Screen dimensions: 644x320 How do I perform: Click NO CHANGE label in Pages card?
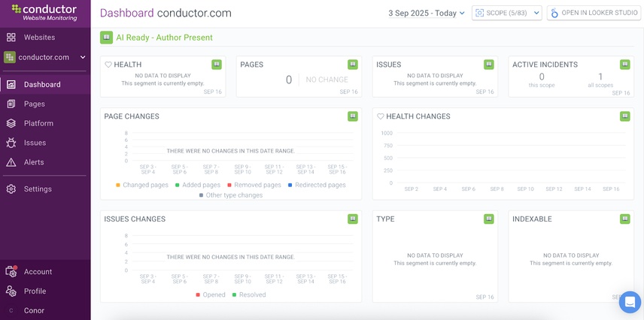(327, 80)
